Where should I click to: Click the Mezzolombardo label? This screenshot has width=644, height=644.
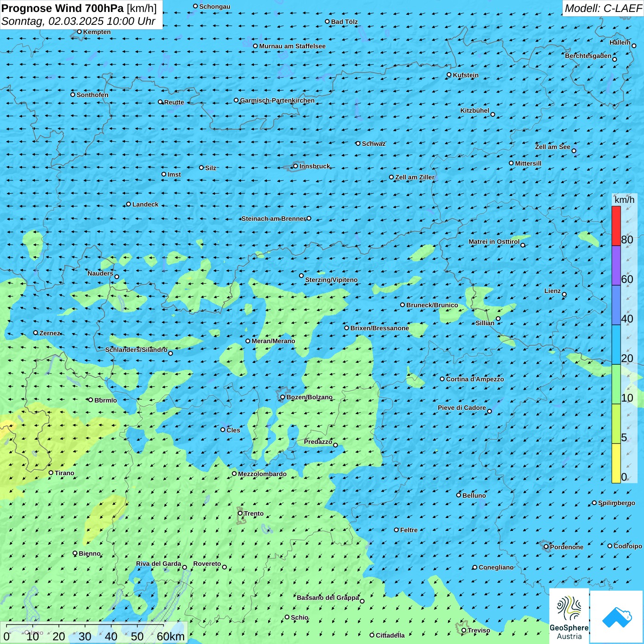(262, 474)
